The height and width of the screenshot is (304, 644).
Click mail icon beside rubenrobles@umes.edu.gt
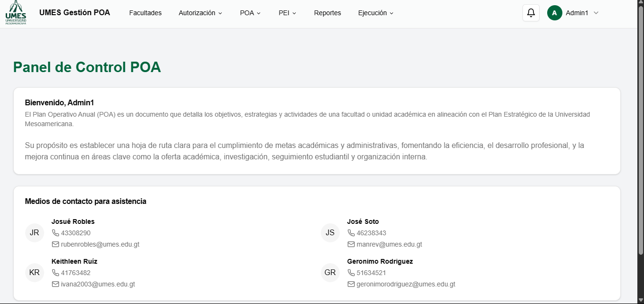tap(56, 245)
